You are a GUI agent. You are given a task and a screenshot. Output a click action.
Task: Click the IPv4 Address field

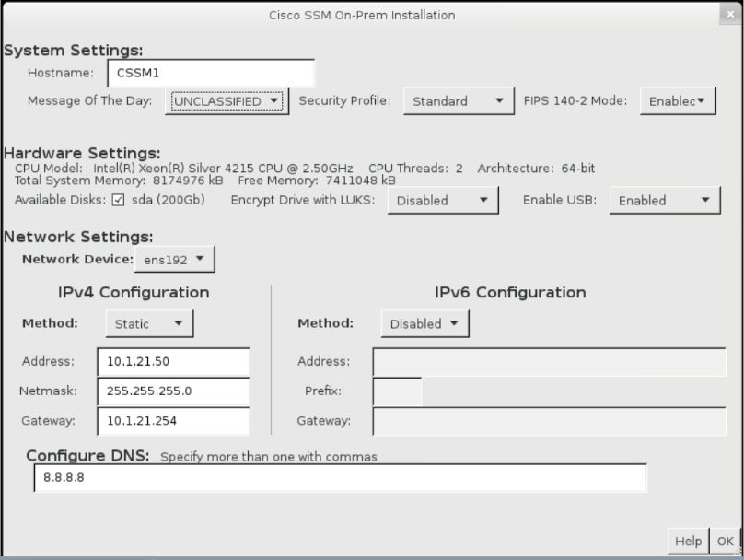tap(173, 362)
